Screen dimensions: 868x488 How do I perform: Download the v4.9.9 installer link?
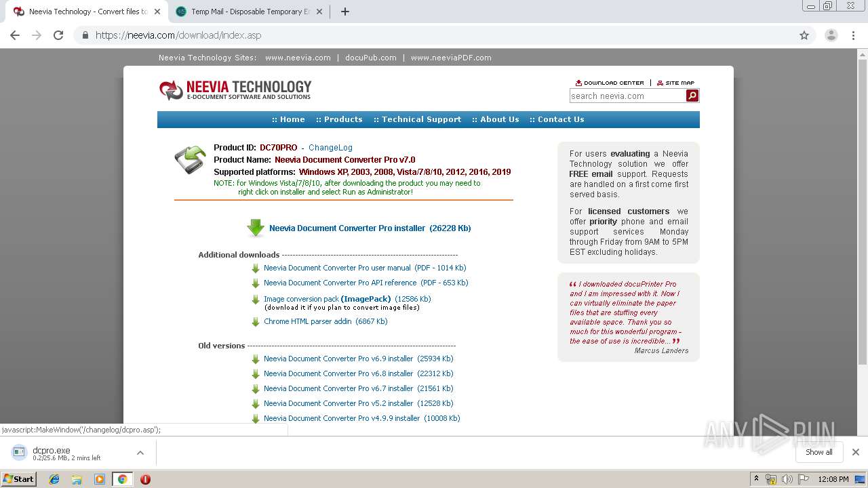(361, 419)
